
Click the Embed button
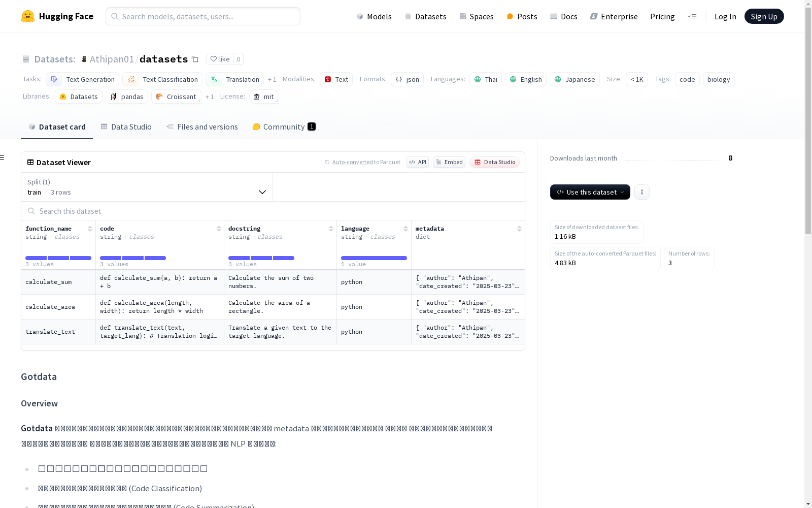pyautogui.click(x=449, y=162)
